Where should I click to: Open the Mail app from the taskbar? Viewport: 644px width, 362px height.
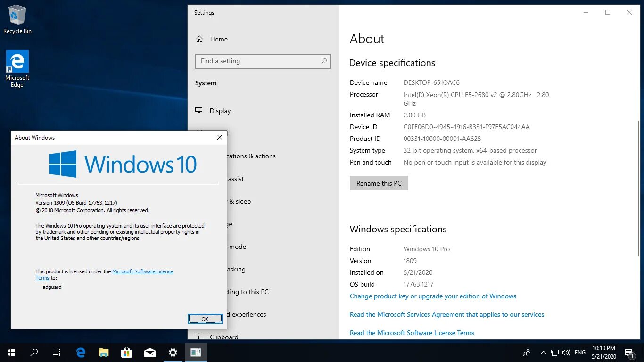pos(150,352)
